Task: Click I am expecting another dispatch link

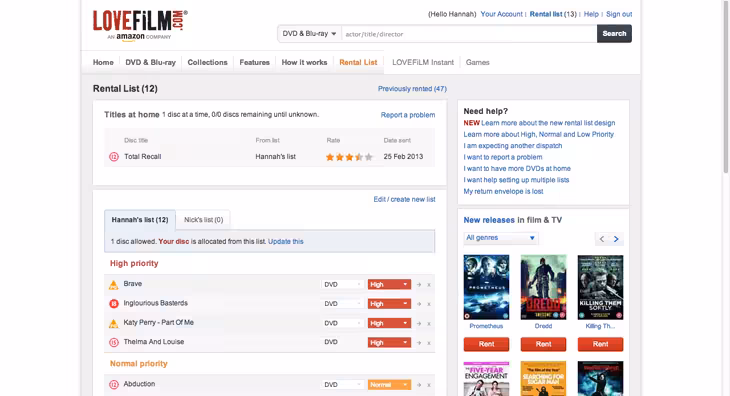Action: [513, 146]
